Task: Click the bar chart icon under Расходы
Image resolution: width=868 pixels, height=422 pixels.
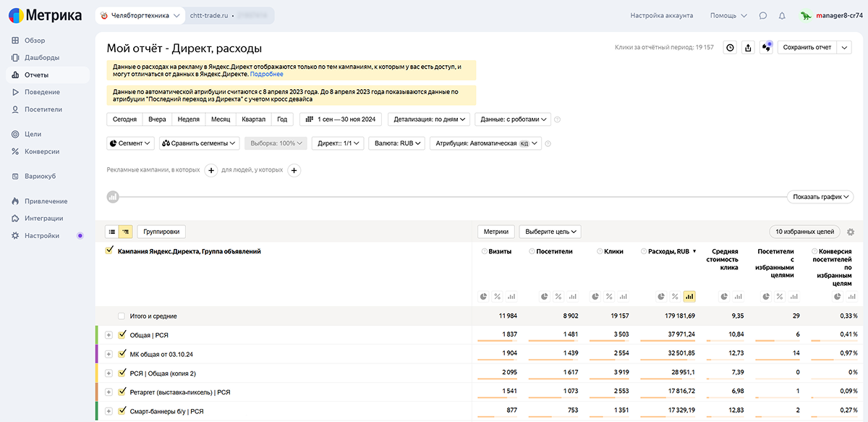Action: pyautogui.click(x=689, y=296)
